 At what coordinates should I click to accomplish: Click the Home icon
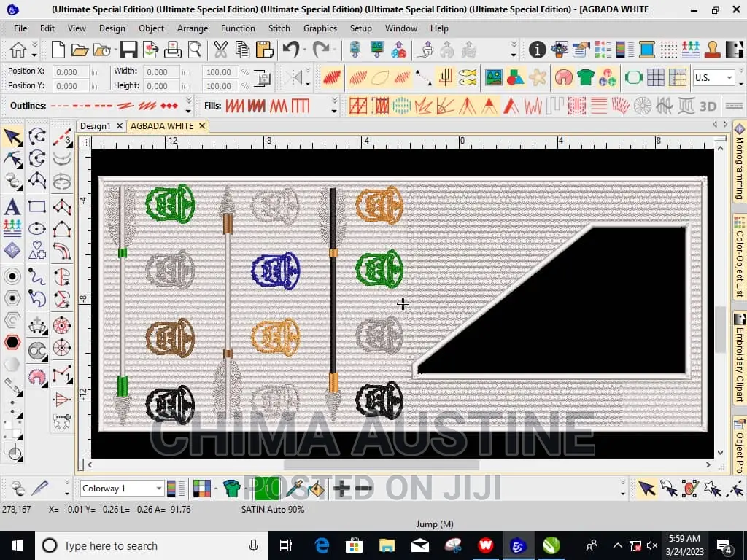click(x=18, y=50)
